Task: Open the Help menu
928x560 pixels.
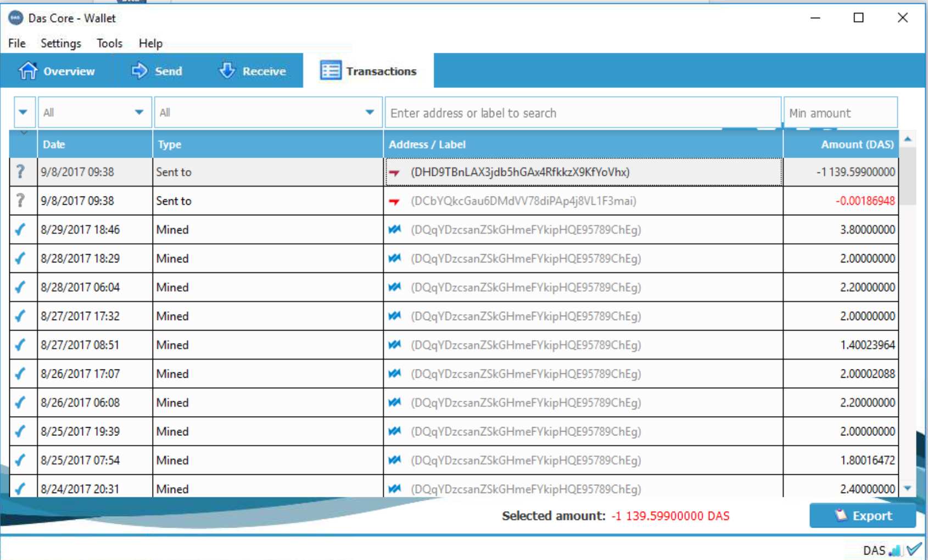Action: [150, 43]
